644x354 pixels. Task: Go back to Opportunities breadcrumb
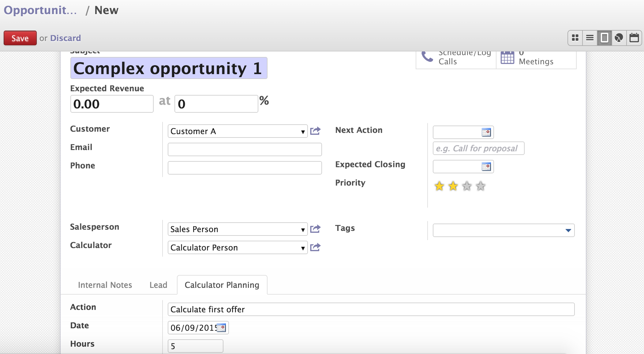(40, 10)
